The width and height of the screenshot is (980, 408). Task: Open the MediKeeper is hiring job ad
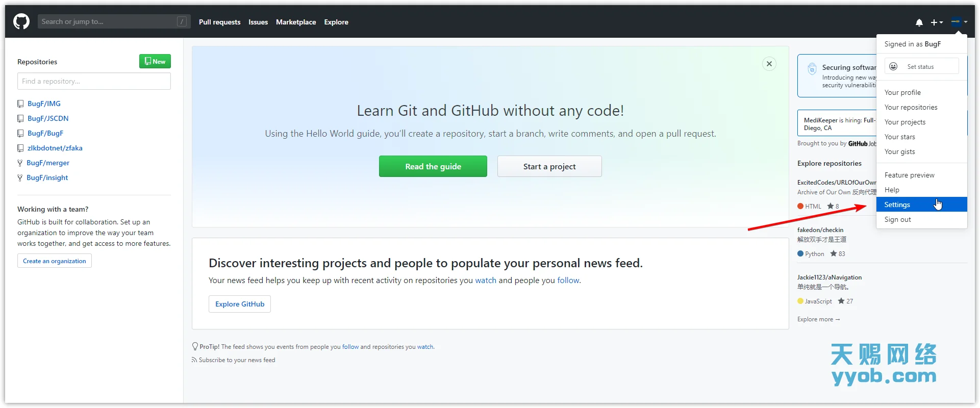click(x=837, y=124)
